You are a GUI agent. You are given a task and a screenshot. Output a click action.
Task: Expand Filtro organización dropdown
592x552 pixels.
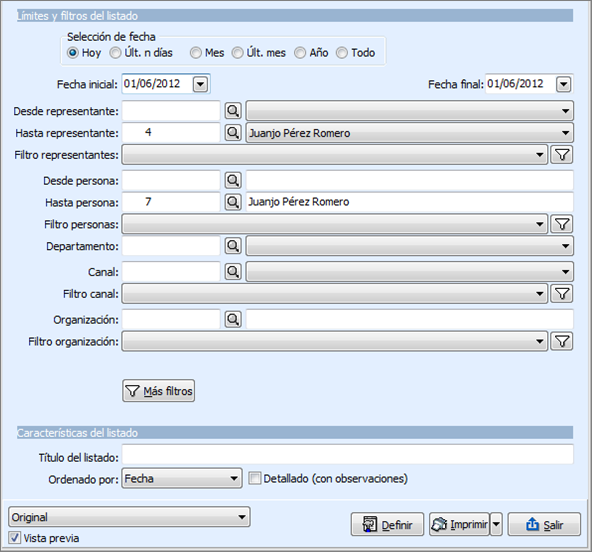coord(540,341)
